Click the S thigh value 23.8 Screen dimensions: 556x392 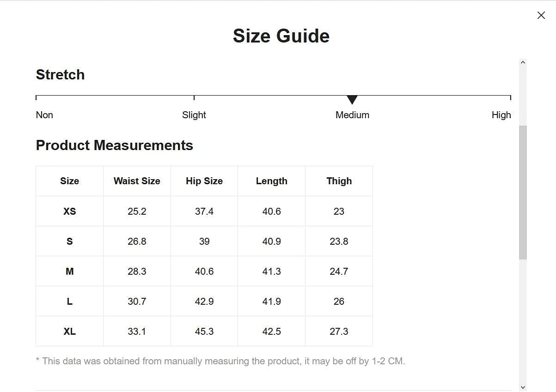click(x=339, y=241)
